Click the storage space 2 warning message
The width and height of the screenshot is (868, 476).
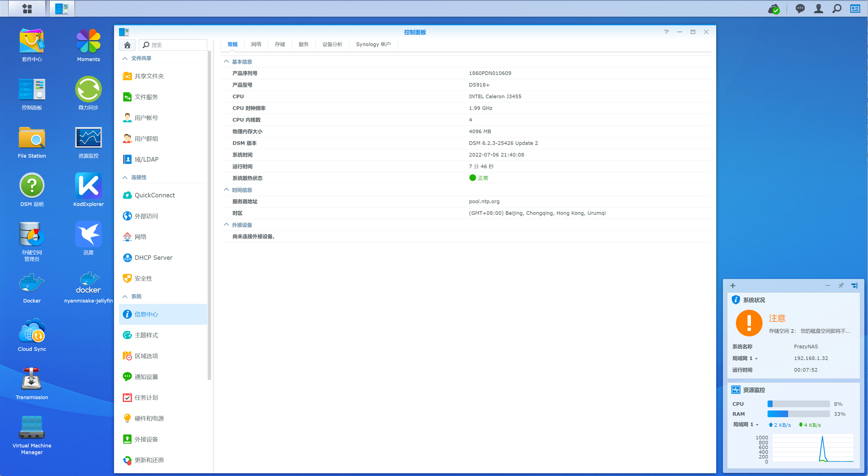(x=809, y=331)
